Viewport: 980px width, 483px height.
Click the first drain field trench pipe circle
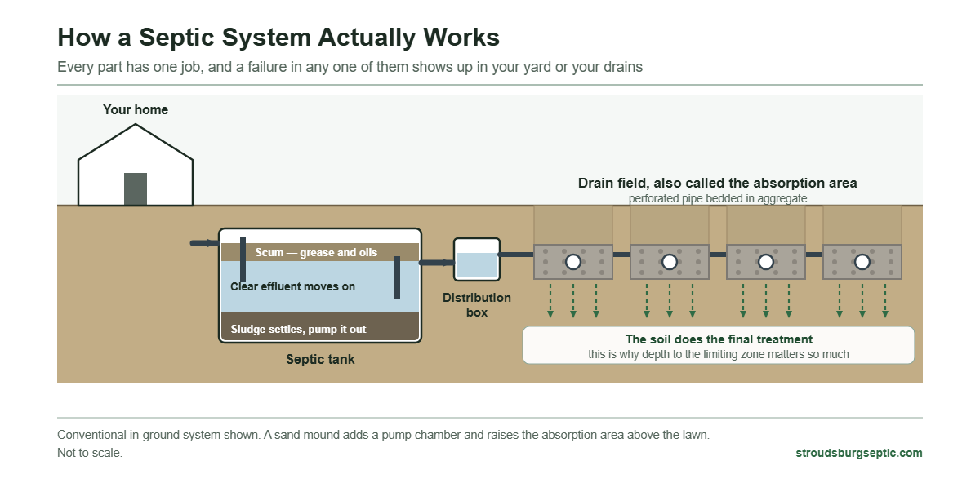(x=573, y=262)
